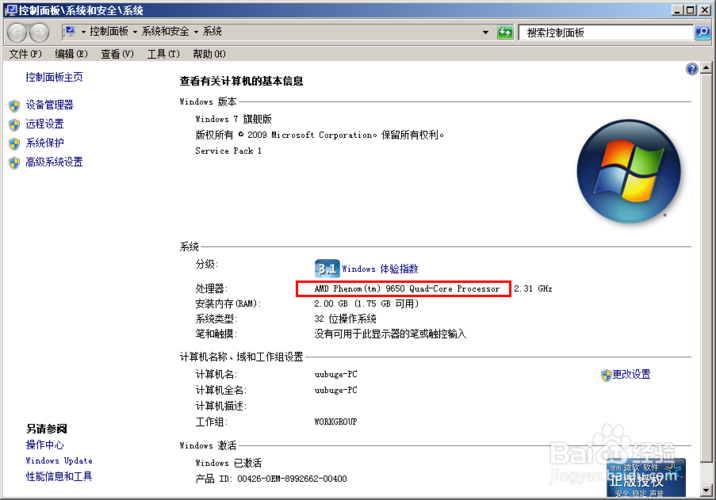Click the scrollbar down arrow
The width and height of the screenshot is (716, 500).
(x=706, y=490)
